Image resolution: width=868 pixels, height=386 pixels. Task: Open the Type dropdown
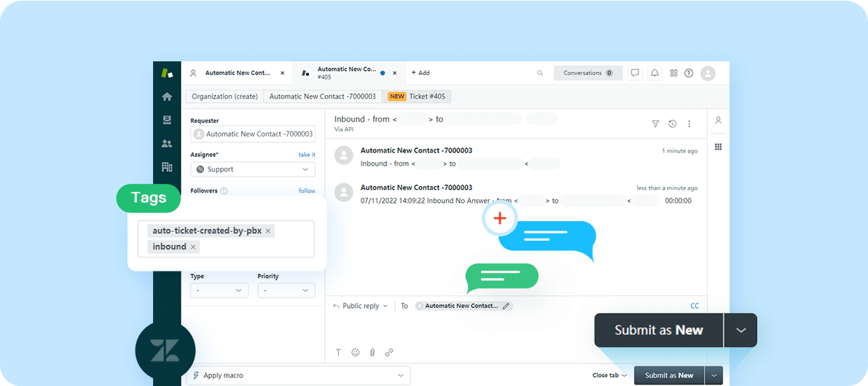219,290
